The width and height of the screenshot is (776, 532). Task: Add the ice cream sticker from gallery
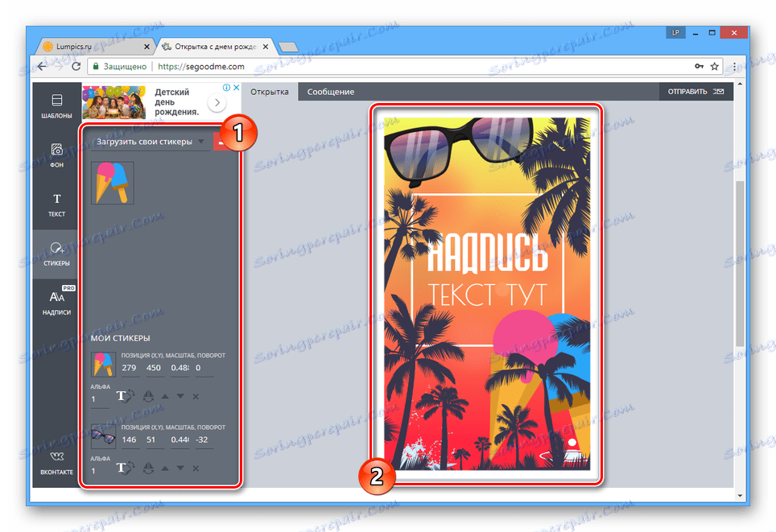click(113, 183)
